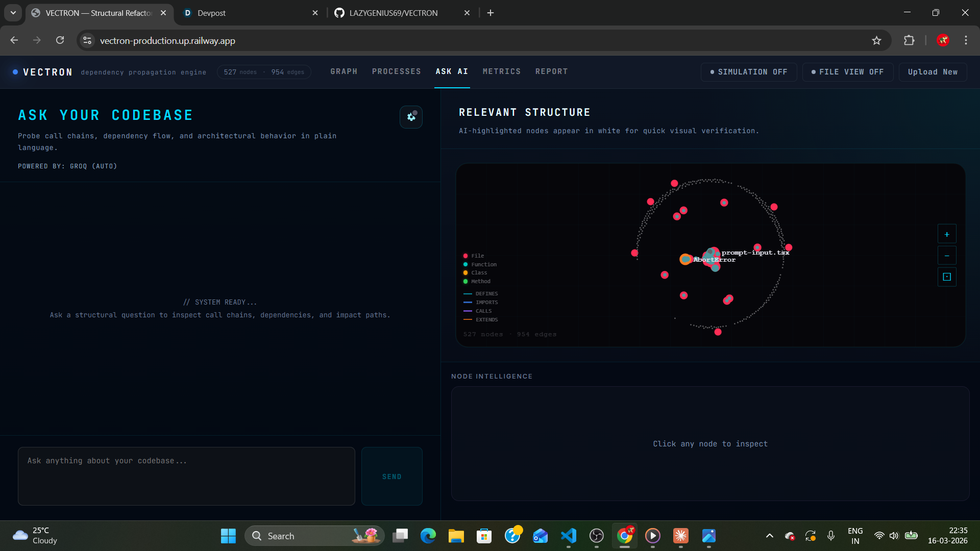The width and height of the screenshot is (980, 551).
Task: Open the AI engine settings gear
Action: click(411, 117)
